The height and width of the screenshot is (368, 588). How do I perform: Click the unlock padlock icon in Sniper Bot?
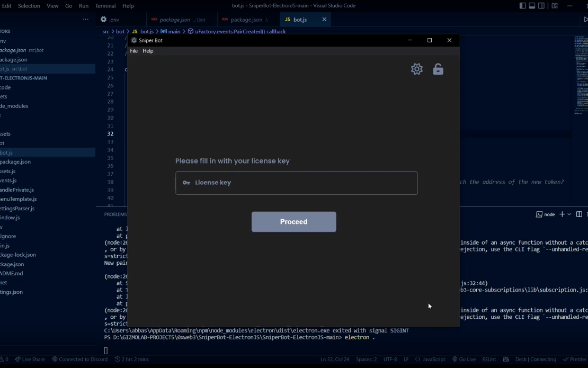(x=438, y=69)
